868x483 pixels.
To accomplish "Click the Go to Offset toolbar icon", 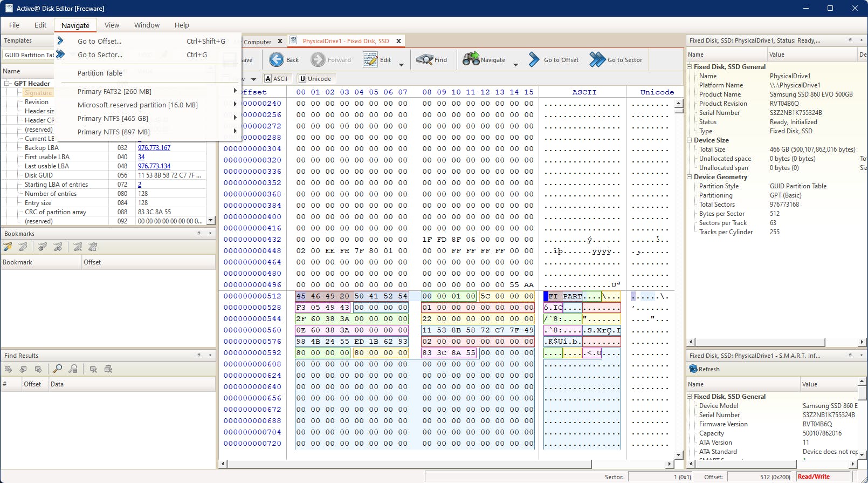I will point(534,60).
